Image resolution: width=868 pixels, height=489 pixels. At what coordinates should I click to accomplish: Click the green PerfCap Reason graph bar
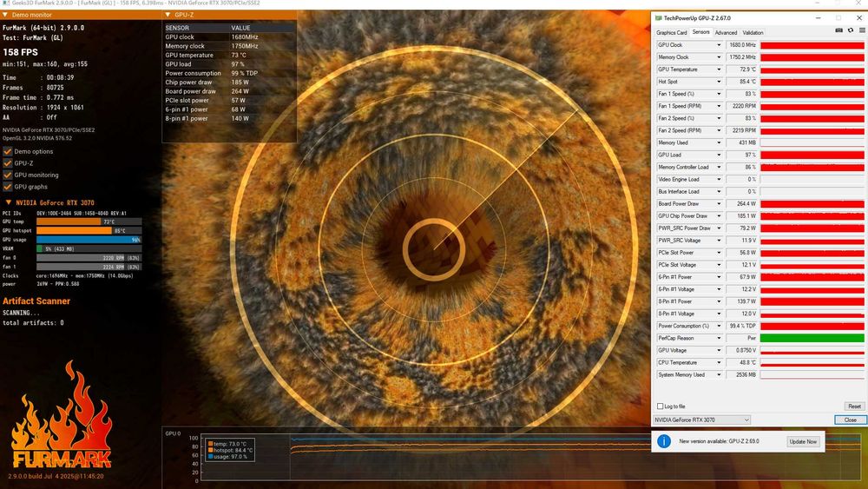coord(812,338)
